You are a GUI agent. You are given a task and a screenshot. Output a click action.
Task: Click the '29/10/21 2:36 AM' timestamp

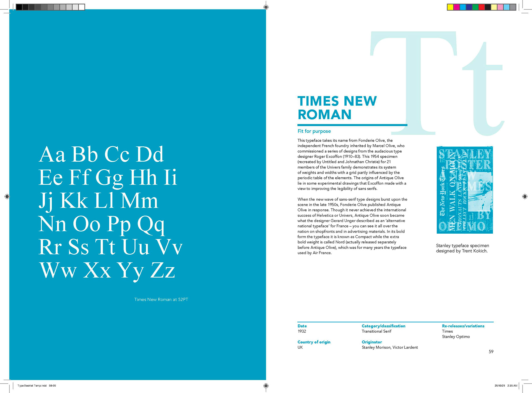tap(506, 386)
